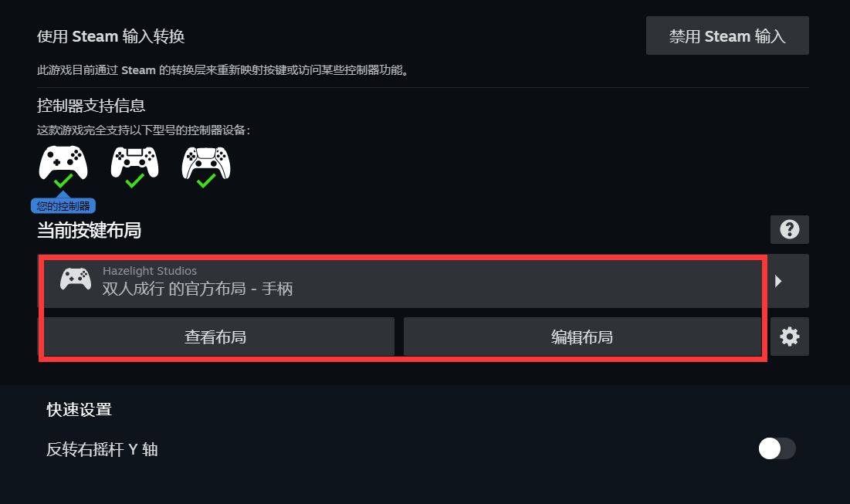
Task: Click the green checkmark under DualSense controller
Action: 206,181
